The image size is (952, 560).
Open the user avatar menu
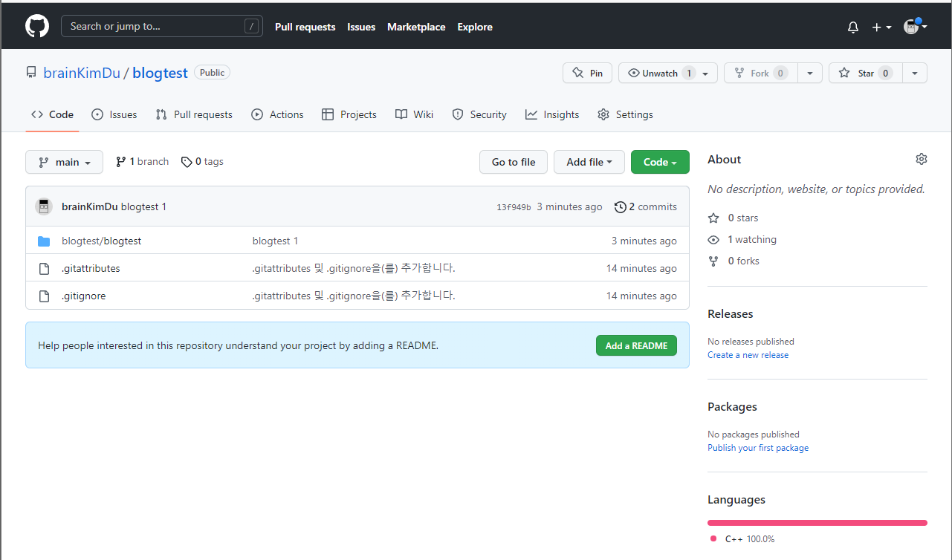[x=916, y=27]
